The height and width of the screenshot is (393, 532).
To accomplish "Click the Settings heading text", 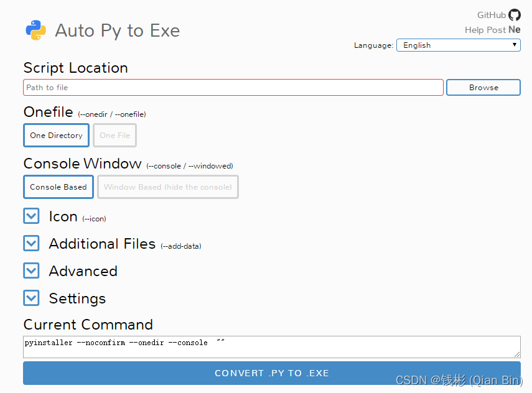I will (x=77, y=298).
